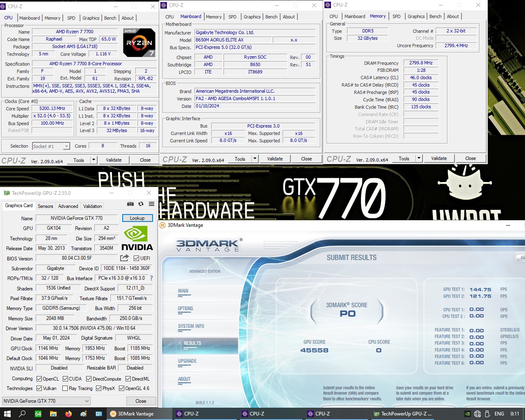Open the Validation tab in GPU-Z

pos(93,206)
